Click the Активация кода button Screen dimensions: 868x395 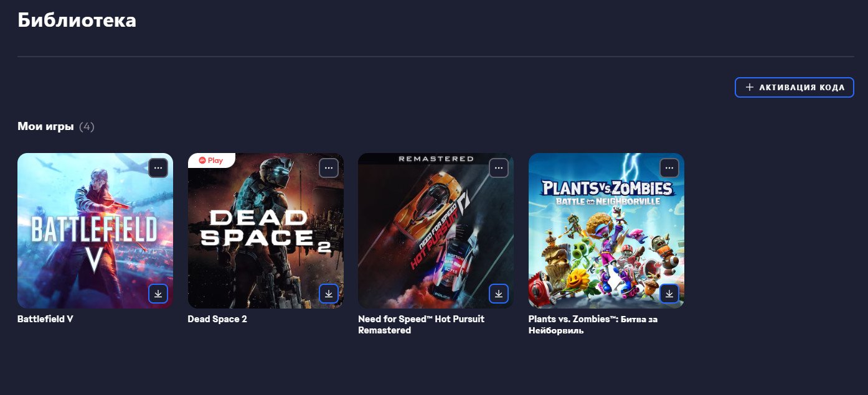pyautogui.click(x=795, y=88)
